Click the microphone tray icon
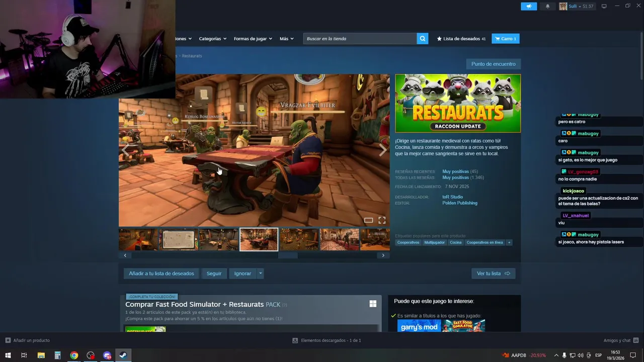The height and width of the screenshot is (362, 644). click(564, 355)
